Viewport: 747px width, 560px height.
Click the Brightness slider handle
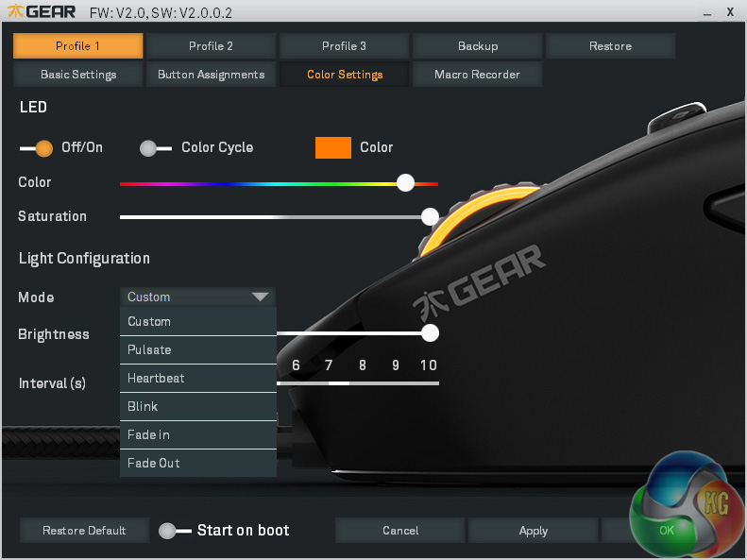click(430, 332)
